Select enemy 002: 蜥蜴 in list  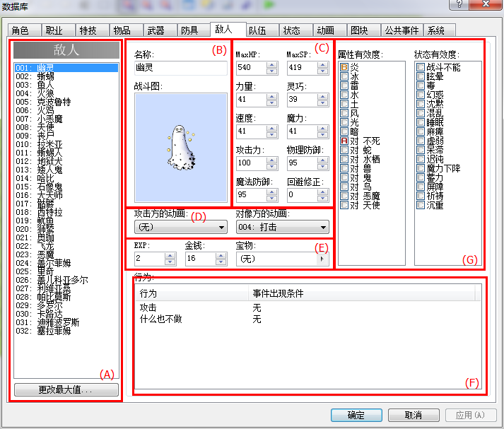pyautogui.click(x=66, y=76)
